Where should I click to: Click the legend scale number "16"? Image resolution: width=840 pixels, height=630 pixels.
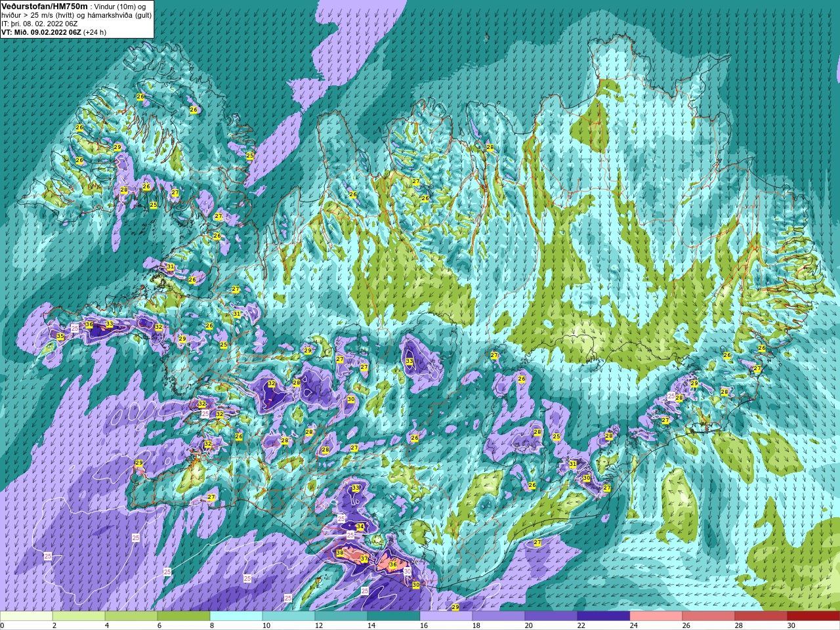423,625
